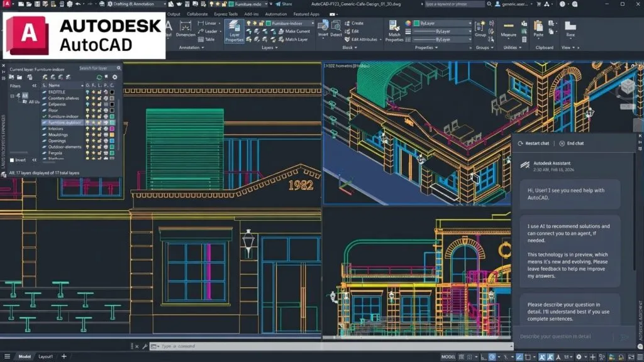The width and height of the screenshot is (644, 362).
Task: Click the Make Current layer tool
Action: point(294,31)
